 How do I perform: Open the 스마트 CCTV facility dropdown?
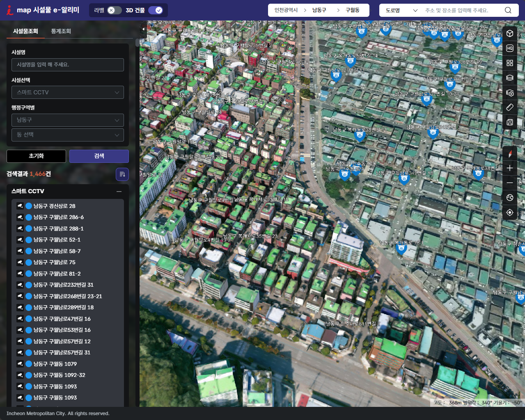68,92
